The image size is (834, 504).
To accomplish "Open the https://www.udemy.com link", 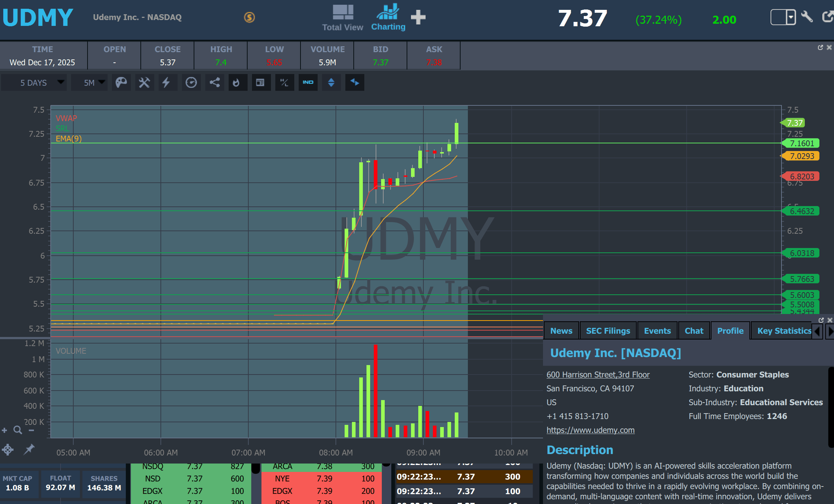I will (590, 430).
